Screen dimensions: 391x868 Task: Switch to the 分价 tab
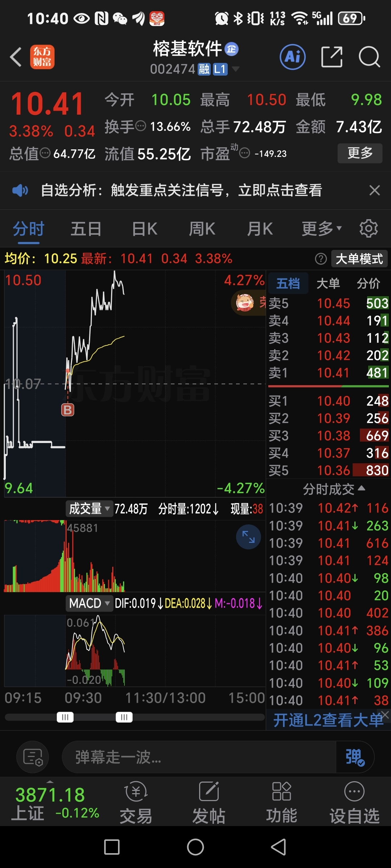click(x=368, y=283)
